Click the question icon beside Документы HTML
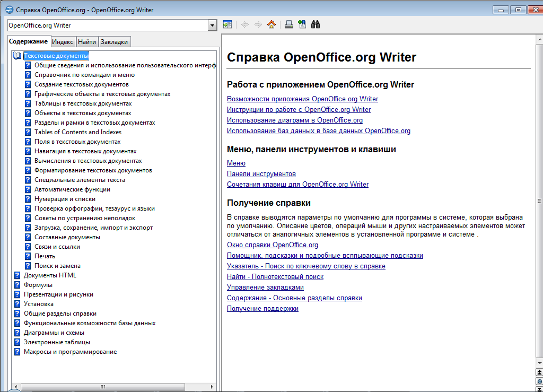Image resolution: width=543 pixels, height=392 pixels. 17,275
